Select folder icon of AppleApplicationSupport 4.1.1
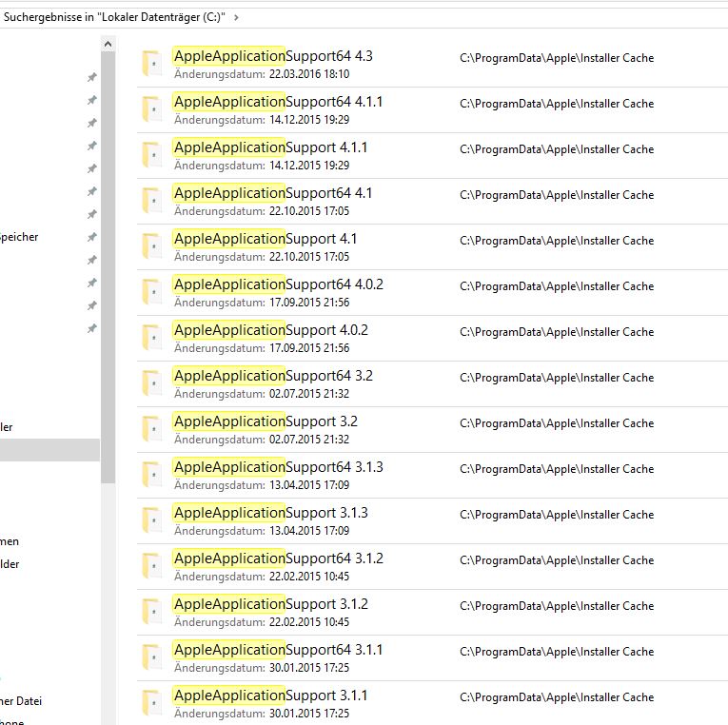Viewport: 728px width, 725px height. point(152,155)
